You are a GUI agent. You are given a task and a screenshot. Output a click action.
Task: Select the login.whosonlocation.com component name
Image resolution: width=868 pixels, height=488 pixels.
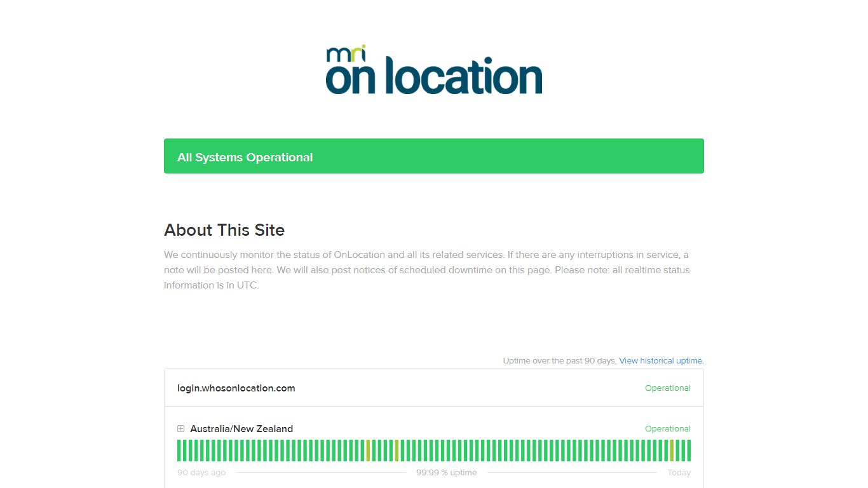click(x=236, y=388)
